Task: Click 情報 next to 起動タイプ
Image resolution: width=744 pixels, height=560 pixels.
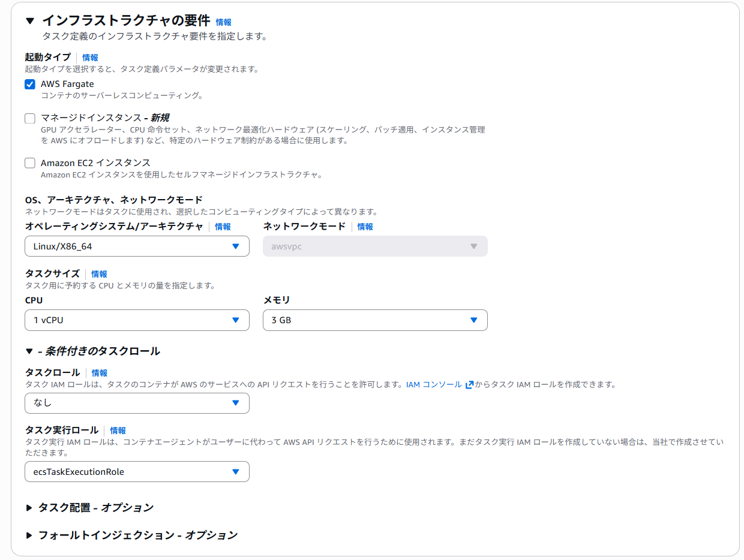Action: tap(90, 58)
